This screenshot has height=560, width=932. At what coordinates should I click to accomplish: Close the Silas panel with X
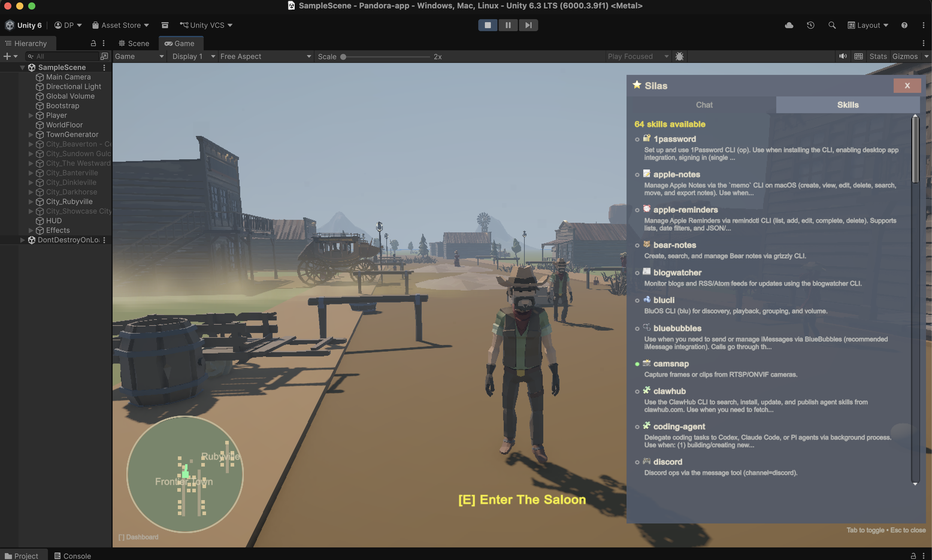[907, 86]
